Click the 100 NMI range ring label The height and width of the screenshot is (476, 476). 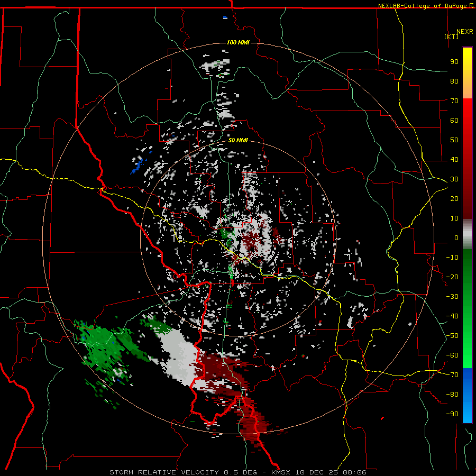pyautogui.click(x=238, y=42)
